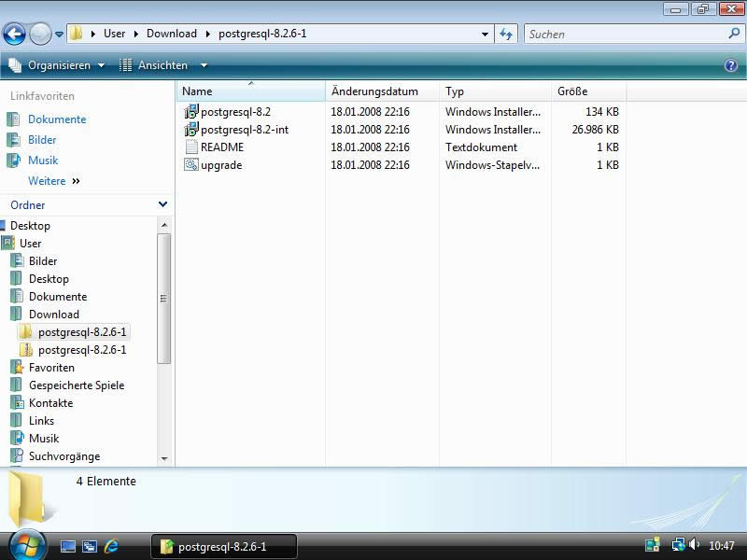Open Bilder in Linkfavoriten
747x560 pixels.
click(42, 140)
